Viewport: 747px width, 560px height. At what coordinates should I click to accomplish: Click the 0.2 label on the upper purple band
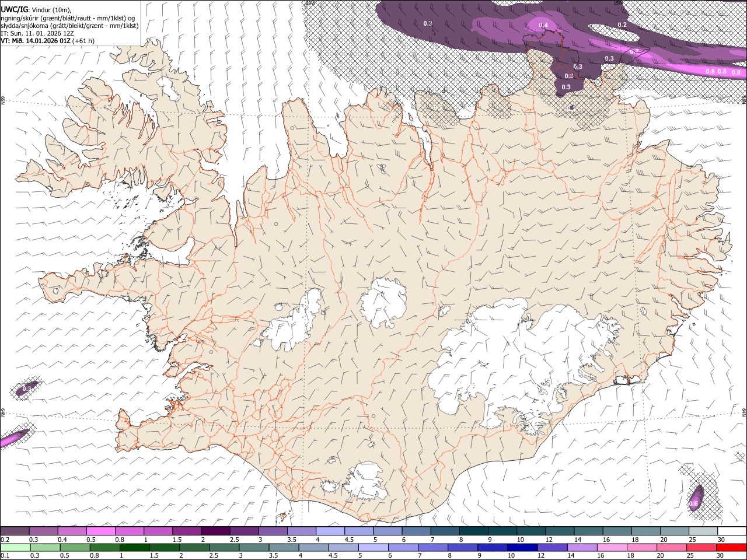pos(622,24)
